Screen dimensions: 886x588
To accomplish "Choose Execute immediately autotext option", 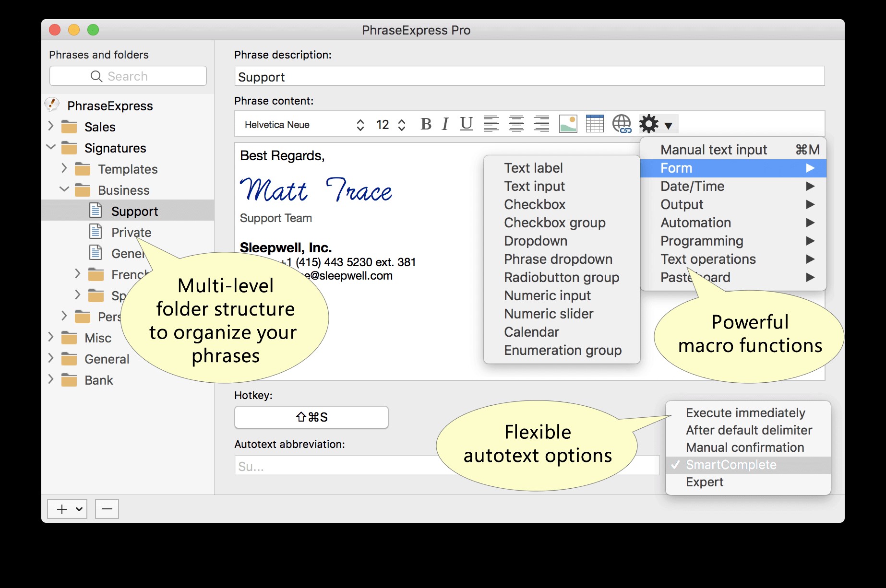I will tap(745, 413).
